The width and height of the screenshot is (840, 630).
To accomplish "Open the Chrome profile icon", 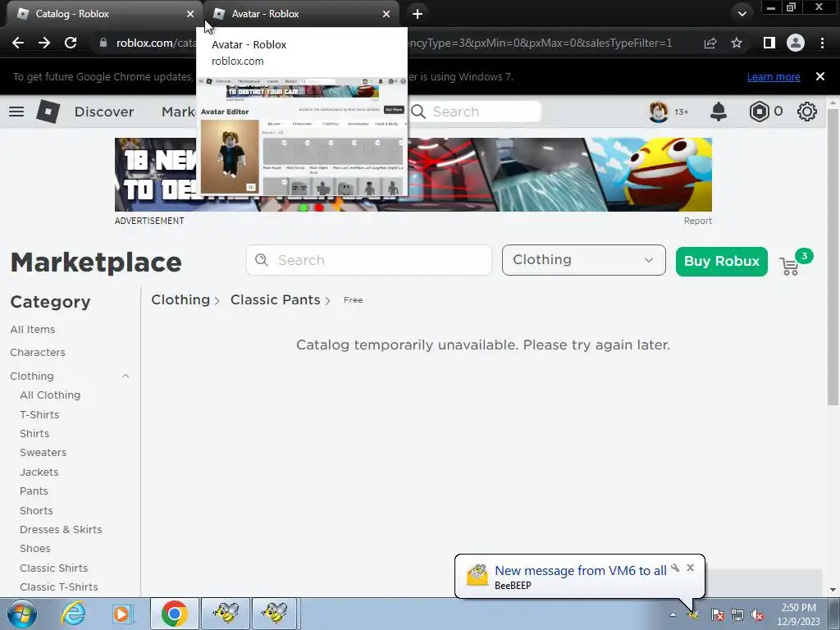I will coord(796,43).
